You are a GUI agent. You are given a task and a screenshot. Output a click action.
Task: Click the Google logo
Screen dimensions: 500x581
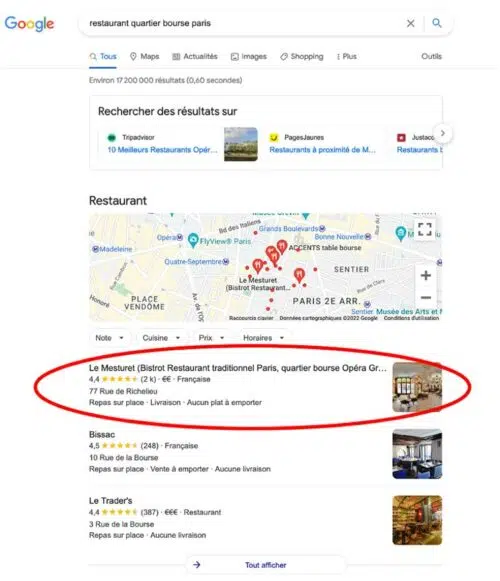29,24
